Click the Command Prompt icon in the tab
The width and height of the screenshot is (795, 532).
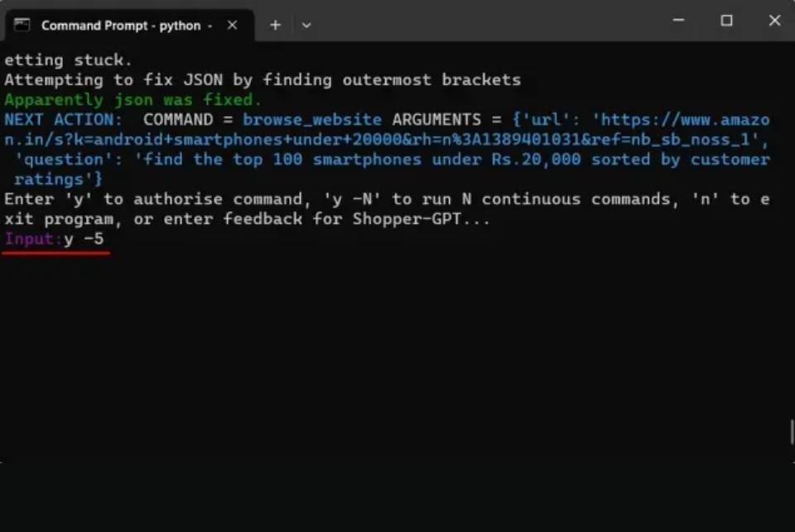click(x=22, y=25)
